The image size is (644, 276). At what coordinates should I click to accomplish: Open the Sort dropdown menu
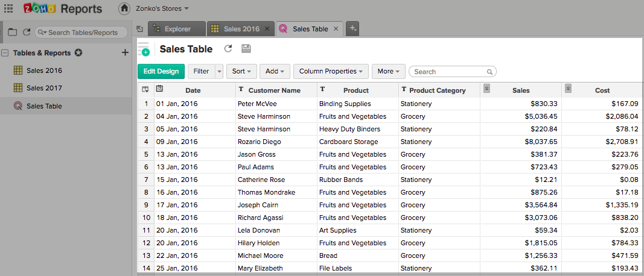241,72
